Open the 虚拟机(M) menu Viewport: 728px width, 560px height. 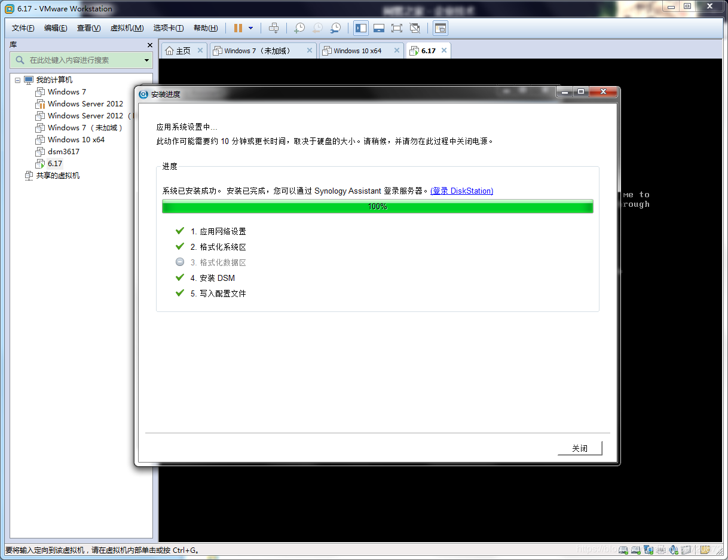pos(127,28)
